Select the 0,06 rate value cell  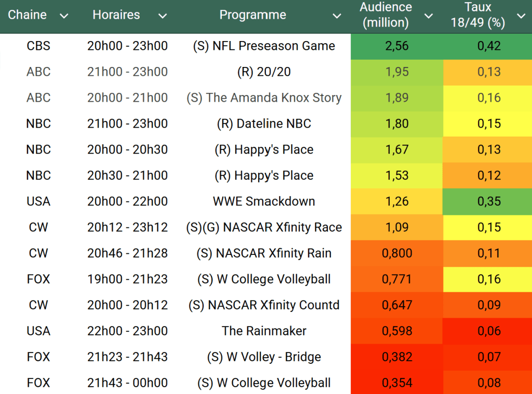[x=489, y=331]
